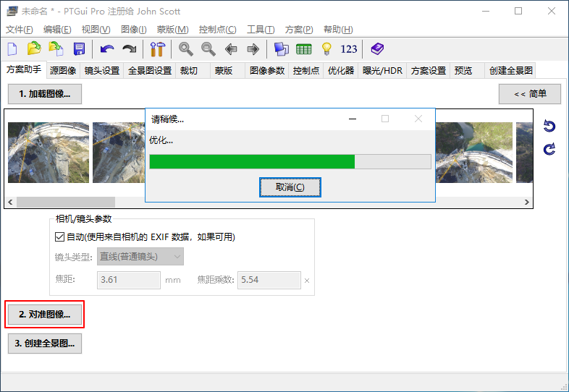The image size is (569, 392).
Task: Switch to the 镜头设置 tab
Action: pos(102,71)
